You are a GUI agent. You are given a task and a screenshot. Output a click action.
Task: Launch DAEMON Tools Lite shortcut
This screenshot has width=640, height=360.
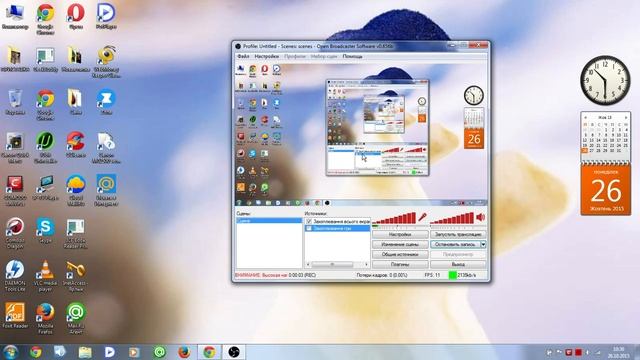(15, 276)
